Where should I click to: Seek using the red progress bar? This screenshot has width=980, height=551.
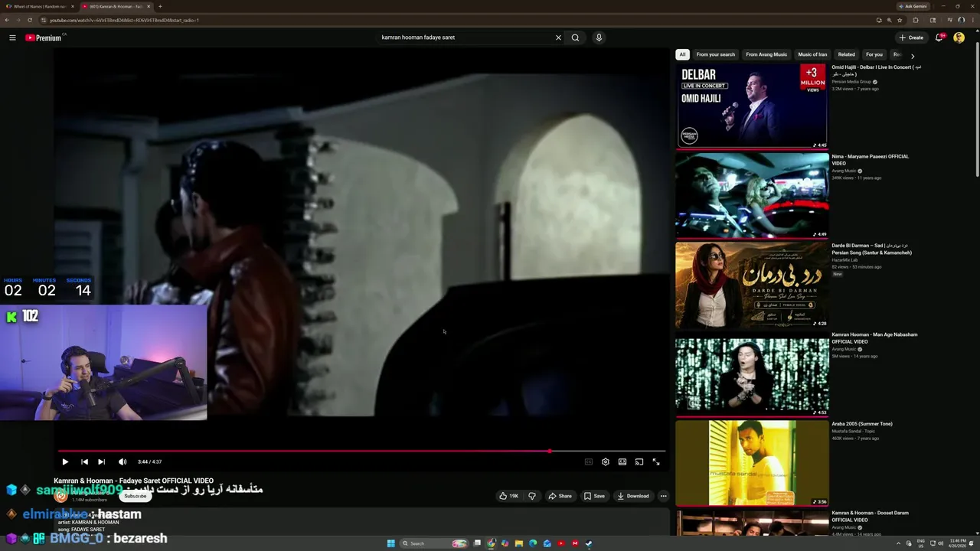pyautogui.click(x=361, y=451)
